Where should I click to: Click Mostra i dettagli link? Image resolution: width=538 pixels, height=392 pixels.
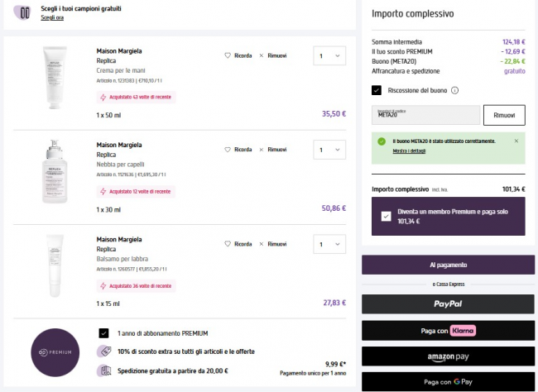pyautogui.click(x=408, y=151)
